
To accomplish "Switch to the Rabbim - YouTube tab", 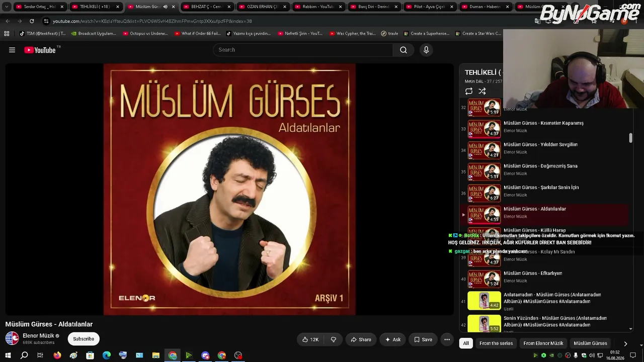I will click(x=318, y=7).
